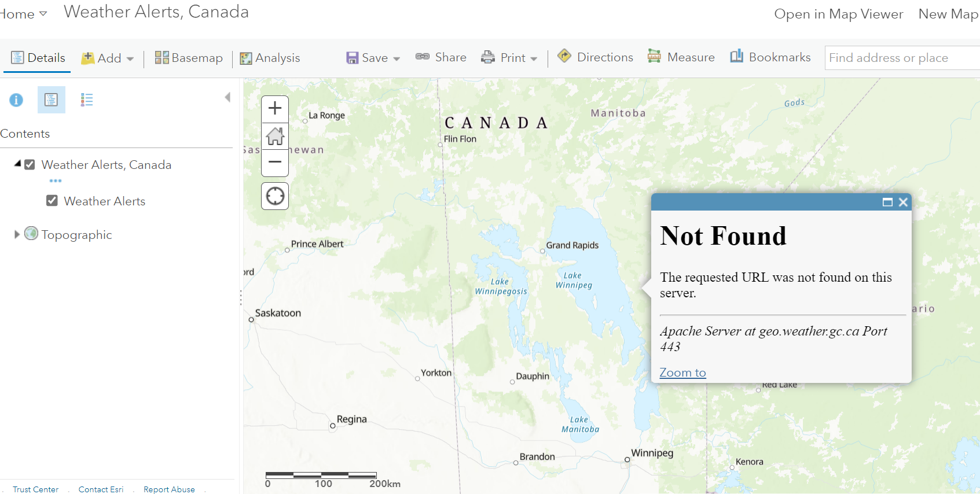This screenshot has height=494, width=980.
Task: Open the Contact Esri link
Action: coord(101,489)
